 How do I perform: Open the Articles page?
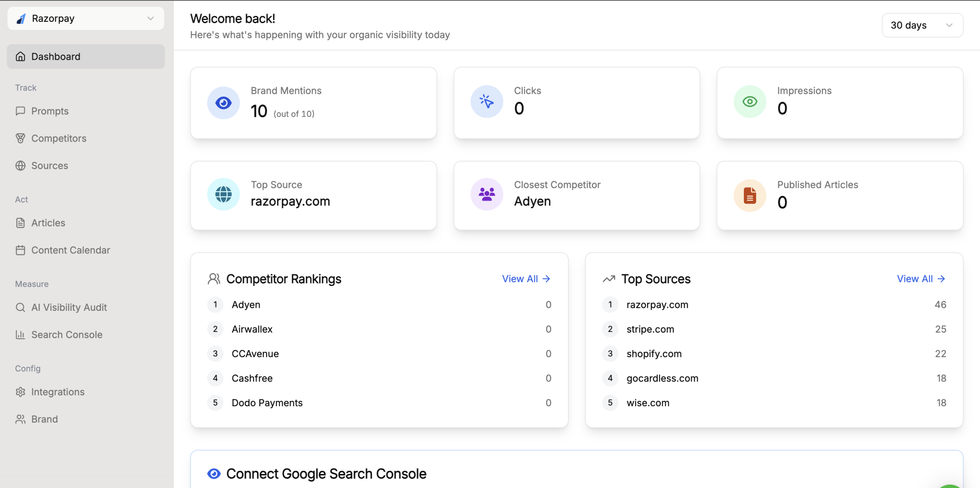tap(86, 223)
